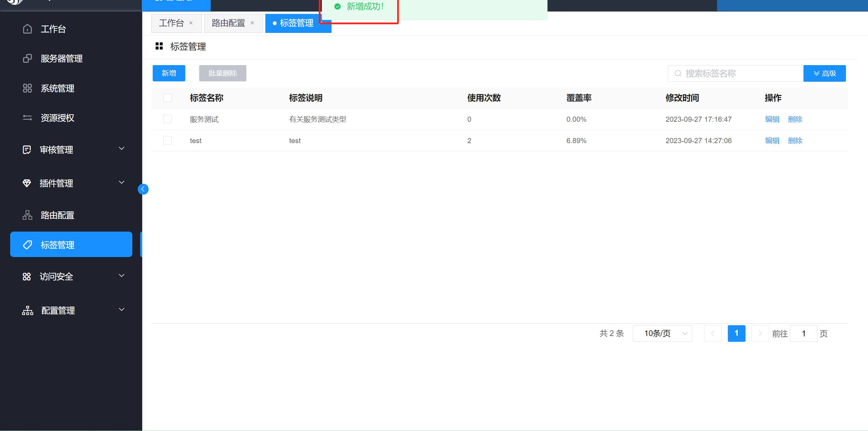Click page number 1 button
868x431 pixels.
click(x=737, y=333)
